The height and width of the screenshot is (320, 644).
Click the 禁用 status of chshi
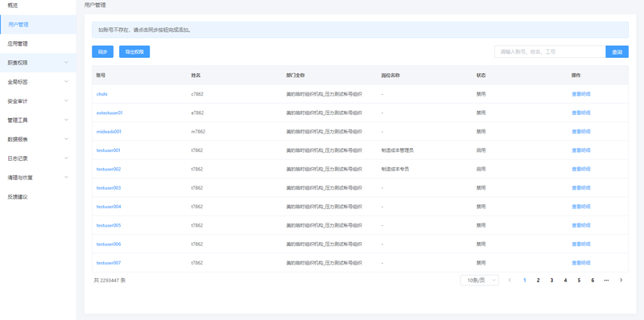[481, 94]
